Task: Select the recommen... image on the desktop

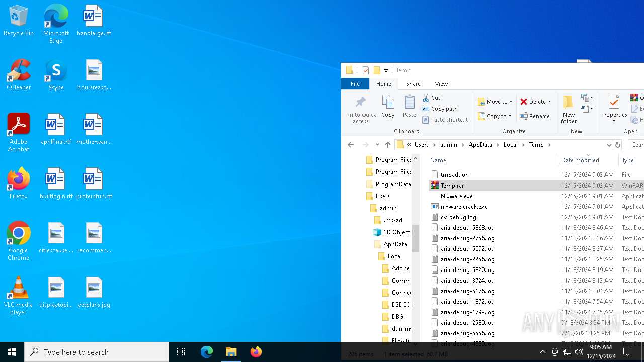Action: [94, 238]
